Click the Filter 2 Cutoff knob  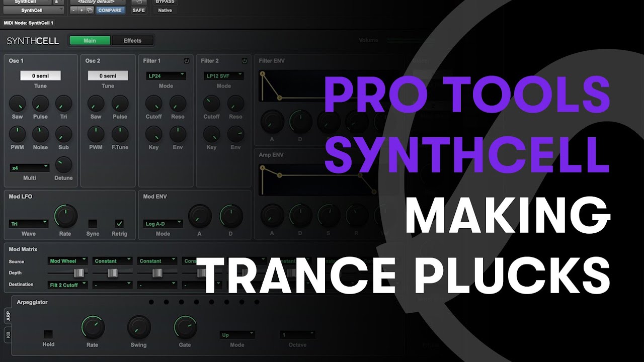coord(211,103)
